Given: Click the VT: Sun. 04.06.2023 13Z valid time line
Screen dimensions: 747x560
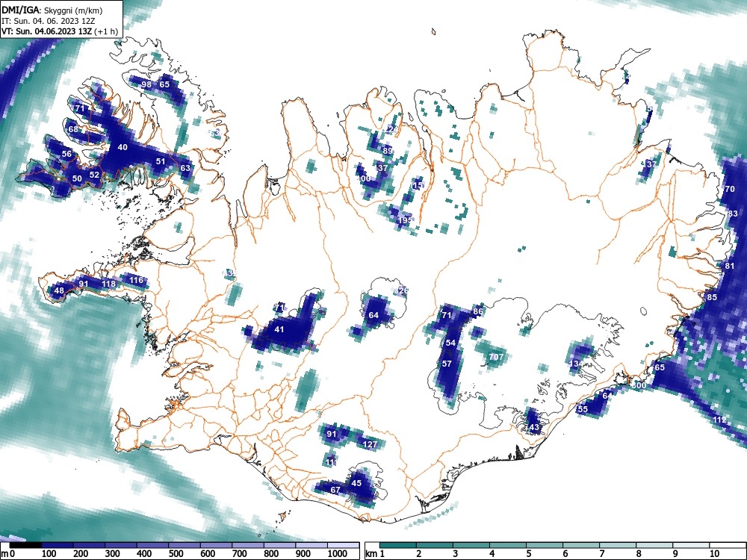Looking at the screenshot, I should coord(60,31).
